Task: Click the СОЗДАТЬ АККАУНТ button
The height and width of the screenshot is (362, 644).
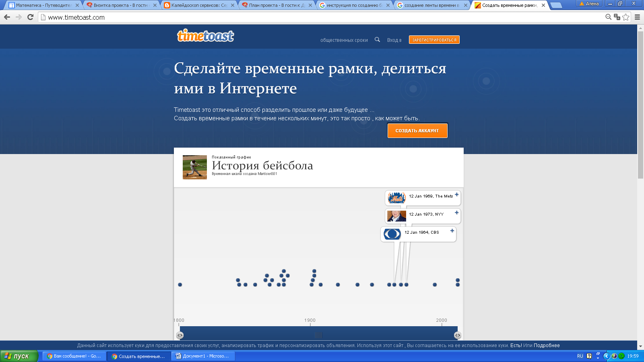Action: tap(417, 131)
